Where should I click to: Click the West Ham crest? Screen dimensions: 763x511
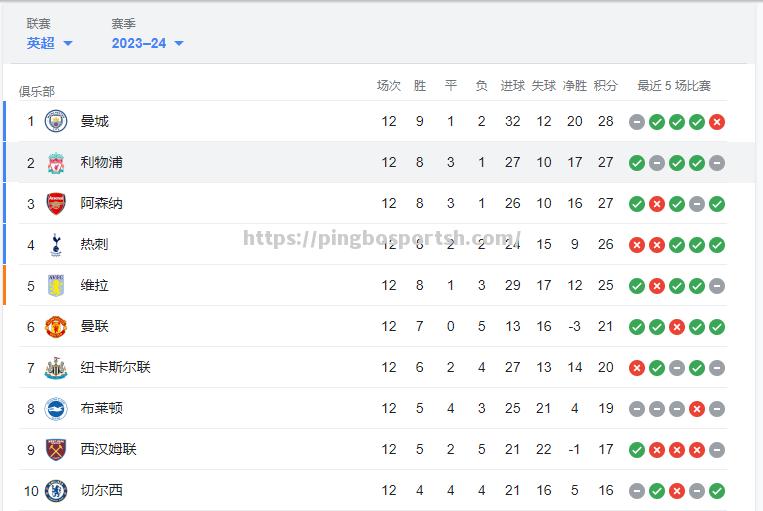pyautogui.click(x=56, y=449)
